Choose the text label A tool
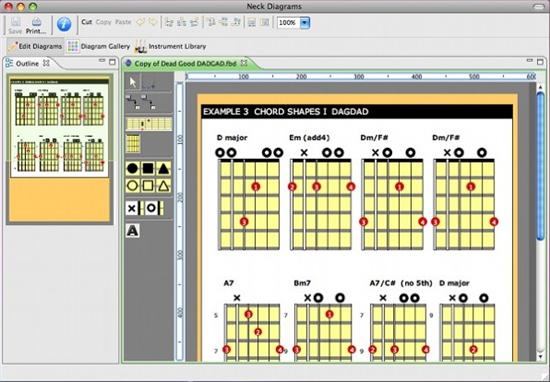550x382 pixels. [x=133, y=230]
